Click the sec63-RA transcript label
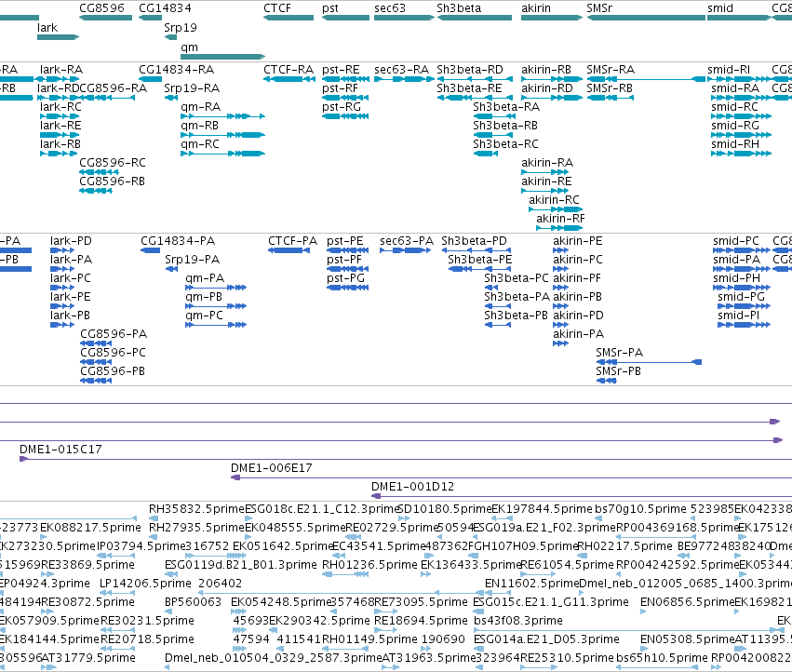This screenshot has width=792, height=672. (x=401, y=69)
